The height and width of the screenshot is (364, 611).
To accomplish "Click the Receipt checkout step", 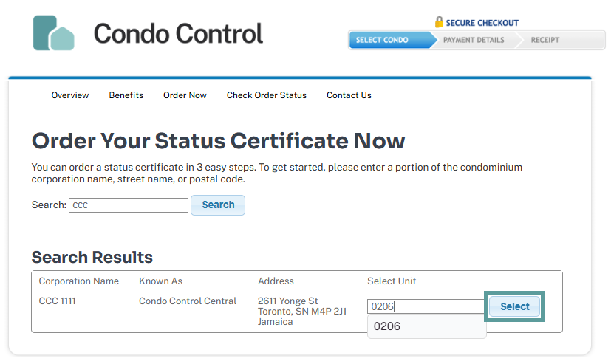I will [545, 40].
